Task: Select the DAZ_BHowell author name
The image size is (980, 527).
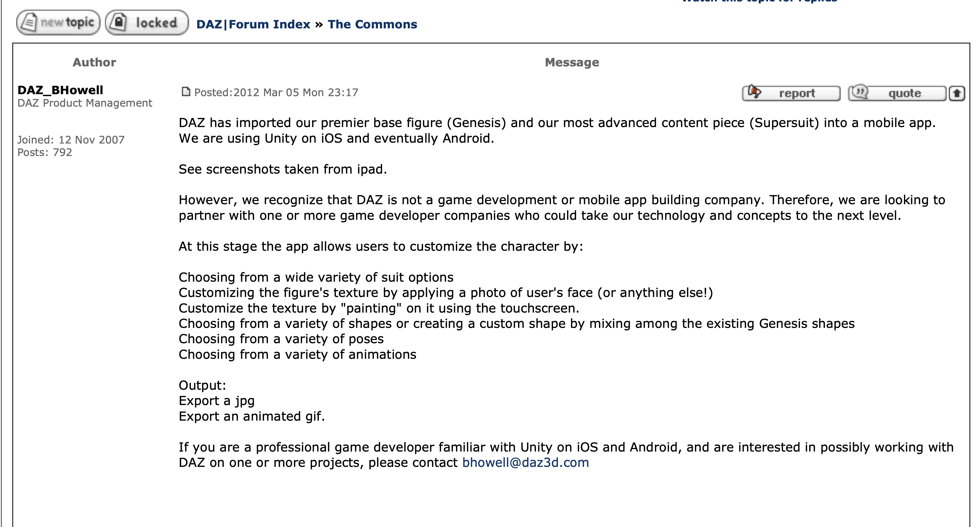Action: [x=60, y=90]
